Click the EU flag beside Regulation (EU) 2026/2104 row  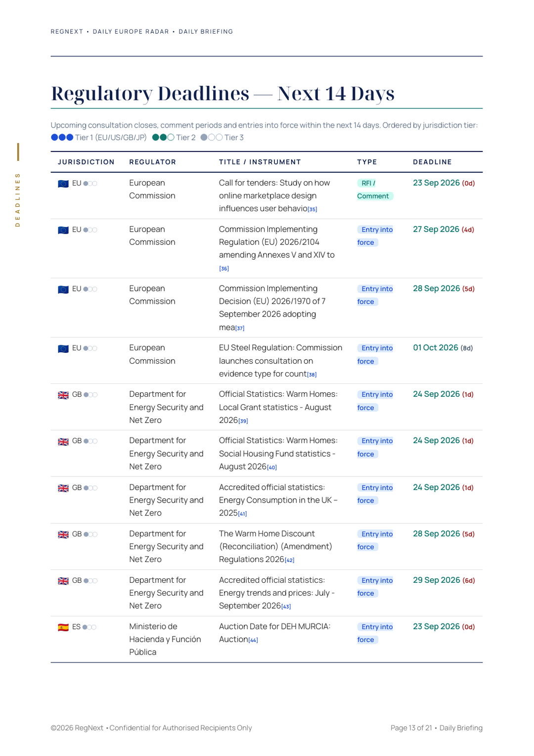point(63,230)
